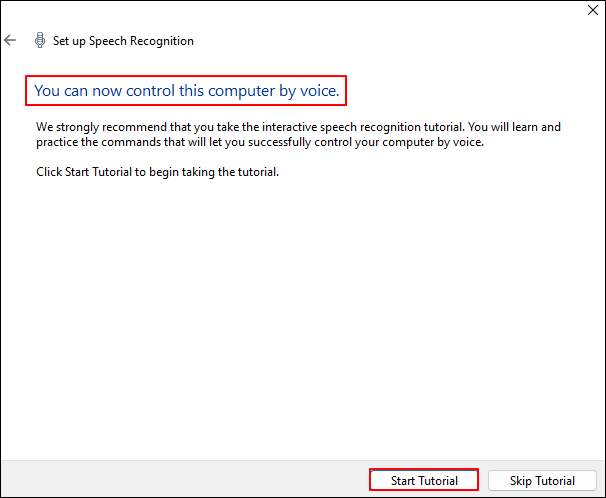Click the empty white area below the instructions

(x=300, y=320)
